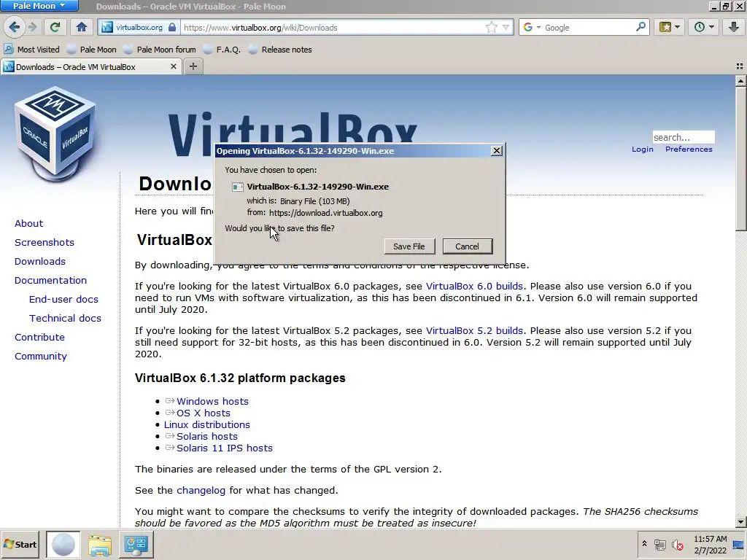
Task: Close the Opening VirtualBox dialog with X
Action: click(496, 150)
